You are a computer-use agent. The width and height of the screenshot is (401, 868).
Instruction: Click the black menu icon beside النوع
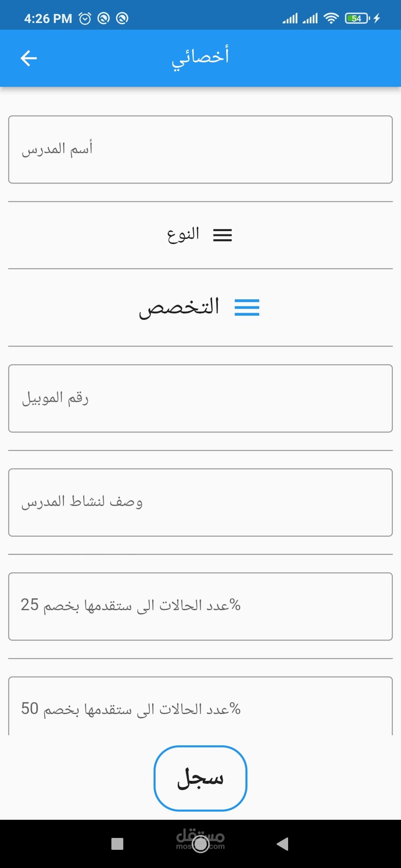(x=222, y=235)
